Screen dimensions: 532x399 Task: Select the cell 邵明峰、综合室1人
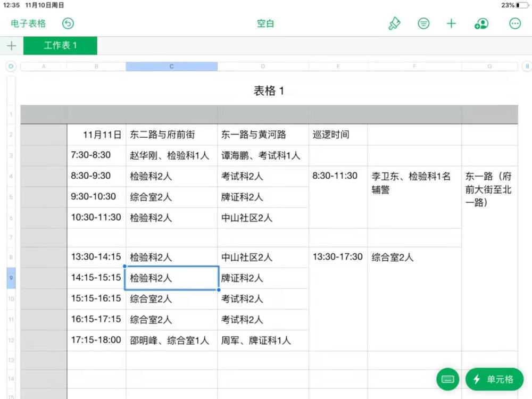coord(172,340)
